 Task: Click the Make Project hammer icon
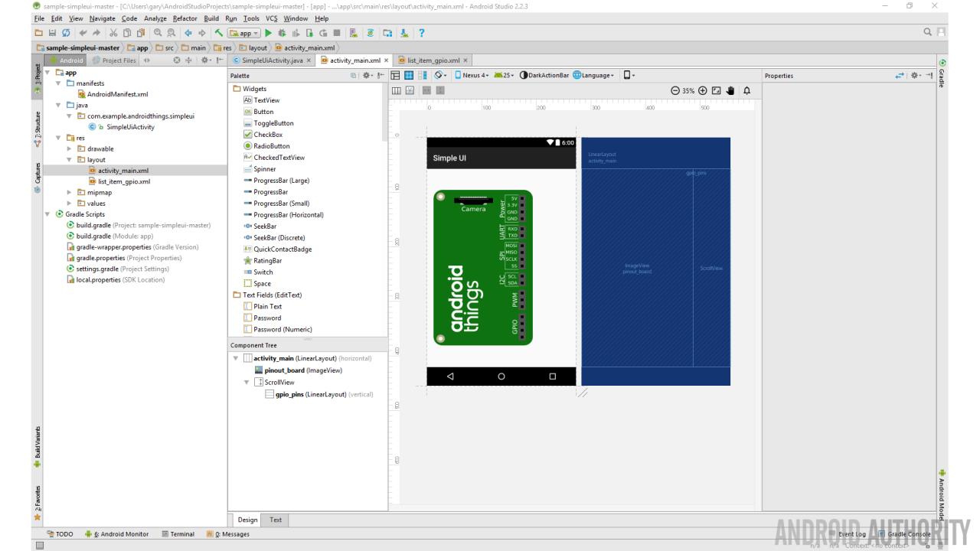(217, 31)
